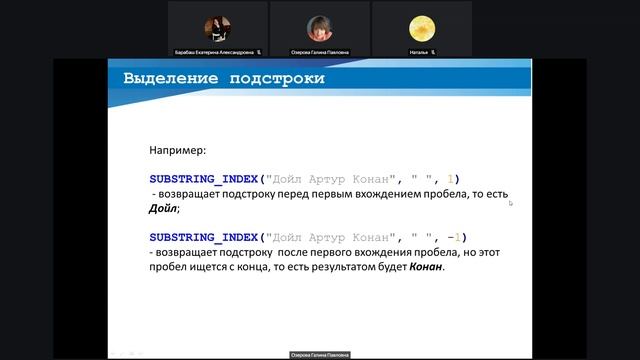Viewport: 640px width, 360px height.
Task: Select Озерова Галина Павловна's avatar tile
Action: pos(320,29)
